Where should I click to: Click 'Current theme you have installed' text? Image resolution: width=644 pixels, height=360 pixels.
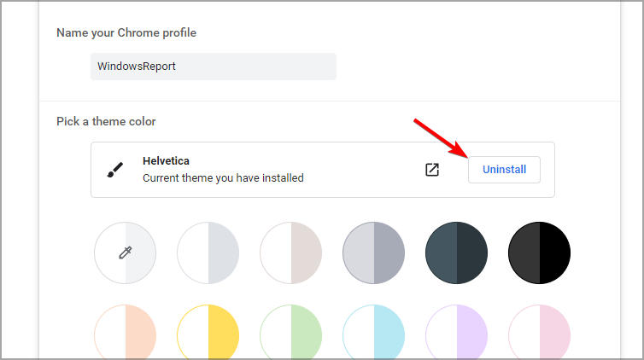pos(223,178)
